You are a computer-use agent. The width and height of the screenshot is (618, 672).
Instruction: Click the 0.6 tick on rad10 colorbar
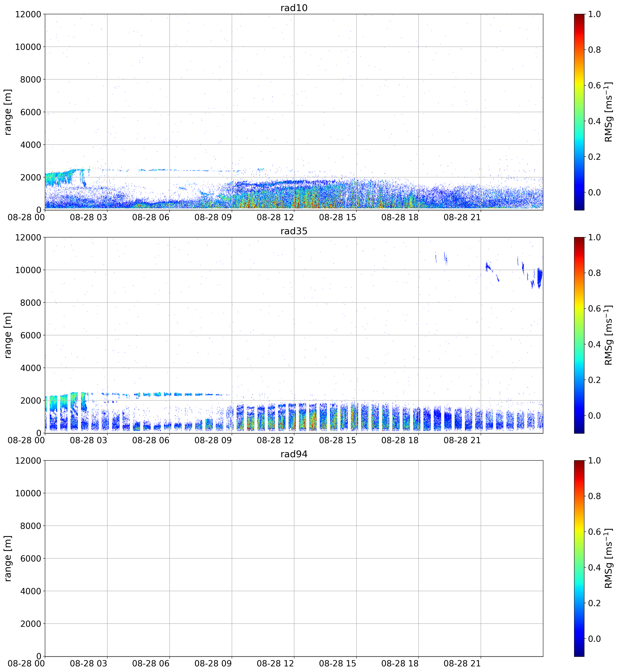click(594, 85)
